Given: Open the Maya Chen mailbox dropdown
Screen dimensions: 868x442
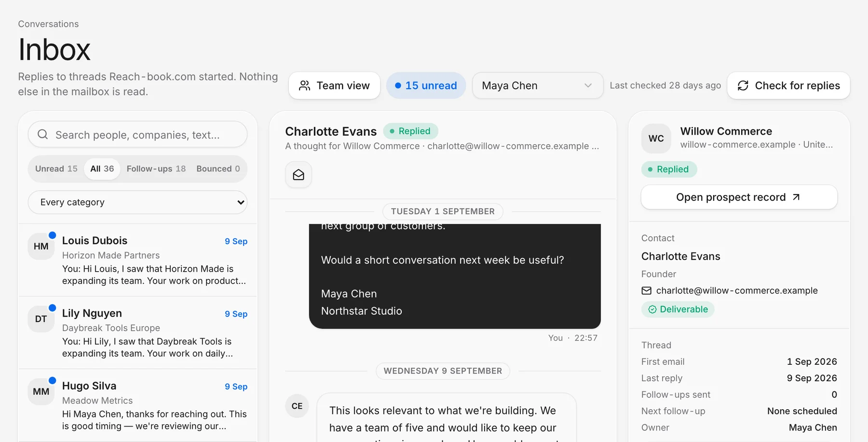Looking at the screenshot, I should 537,85.
